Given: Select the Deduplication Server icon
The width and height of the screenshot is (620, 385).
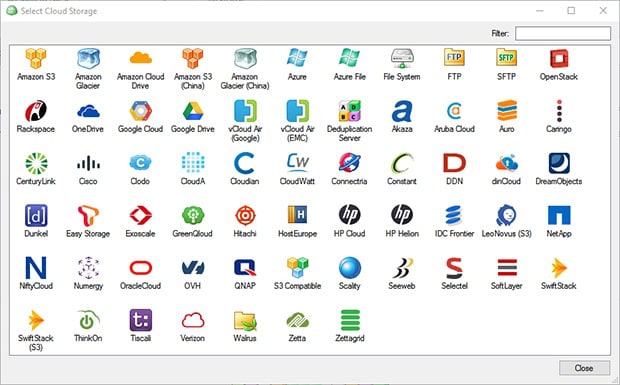Looking at the screenshot, I should [x=349, y=111].
